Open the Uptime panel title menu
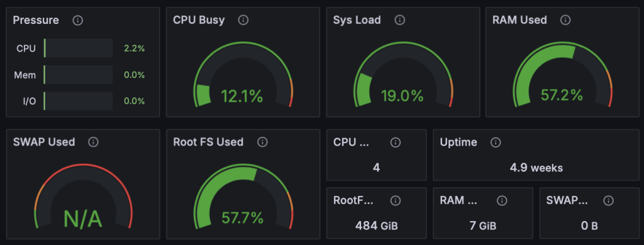 pos(458,143)
